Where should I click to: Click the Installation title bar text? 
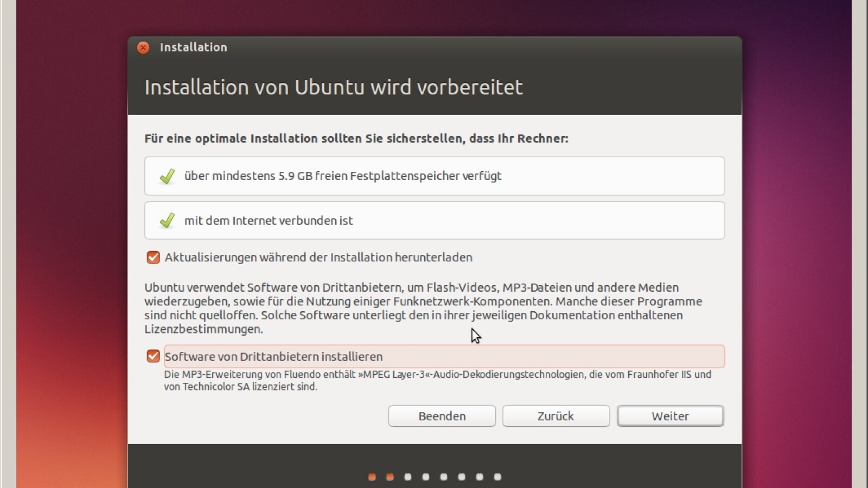coord(193,48)
